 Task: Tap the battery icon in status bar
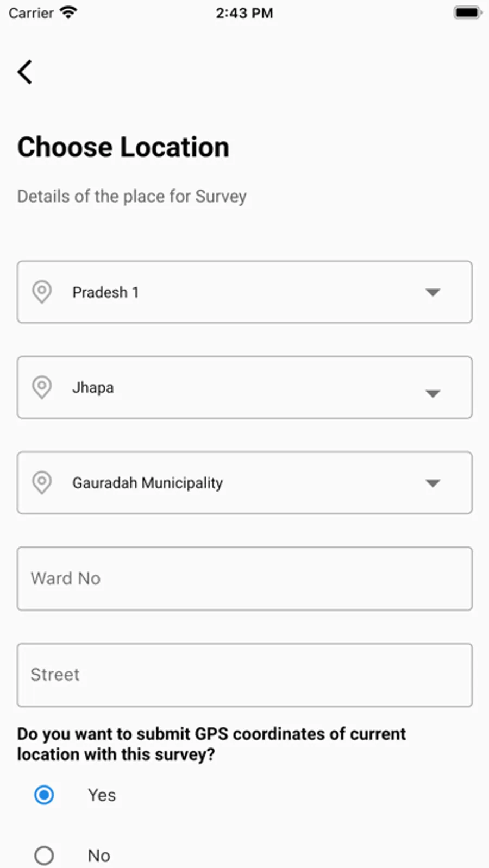pyautogui.click(x=467, y=12)
